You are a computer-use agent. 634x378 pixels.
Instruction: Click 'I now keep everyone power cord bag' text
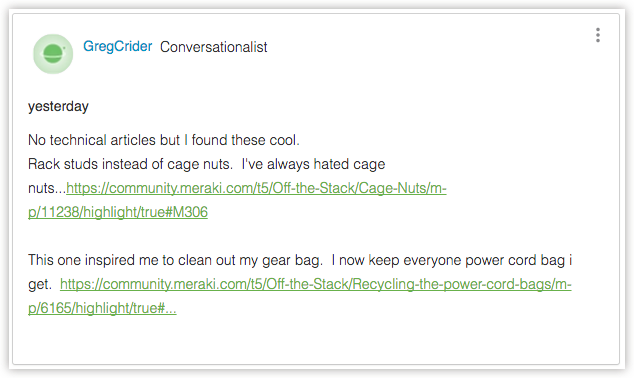click(x=448, y=260)
